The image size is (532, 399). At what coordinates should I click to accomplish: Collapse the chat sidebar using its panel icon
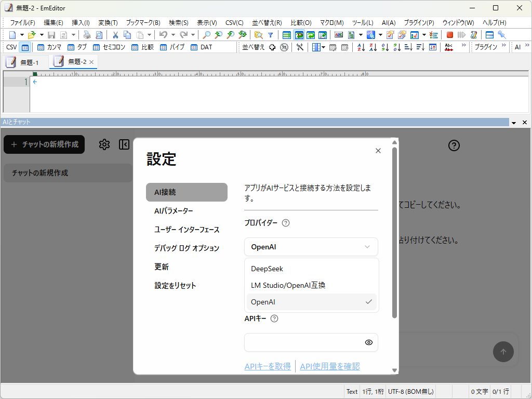[x=124, y=144]
